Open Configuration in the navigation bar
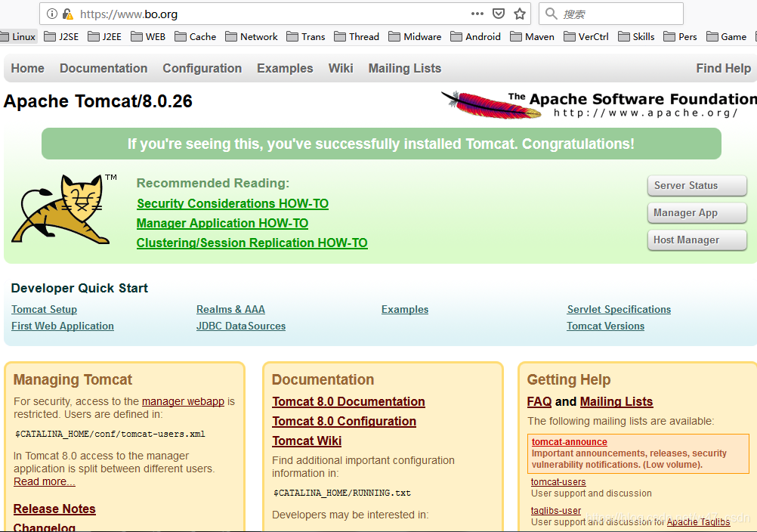 202,69
